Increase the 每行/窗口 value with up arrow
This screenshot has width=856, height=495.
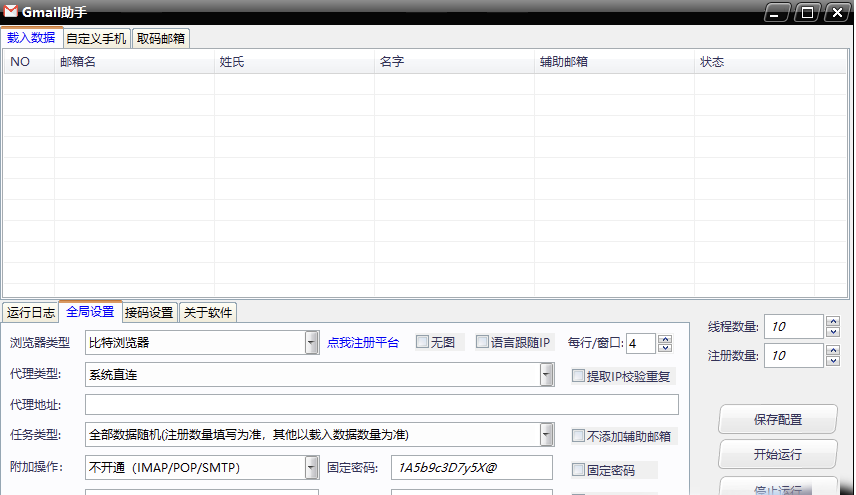[x=665, y=338]
